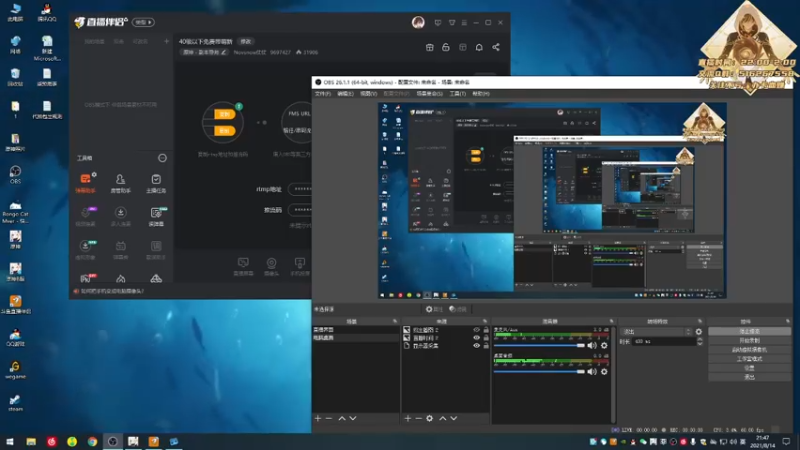Image resolution: width=800 pixels, height=450 pixels.
Task: Pop out the Sources dock panel
Action: [x=485, y=321]
